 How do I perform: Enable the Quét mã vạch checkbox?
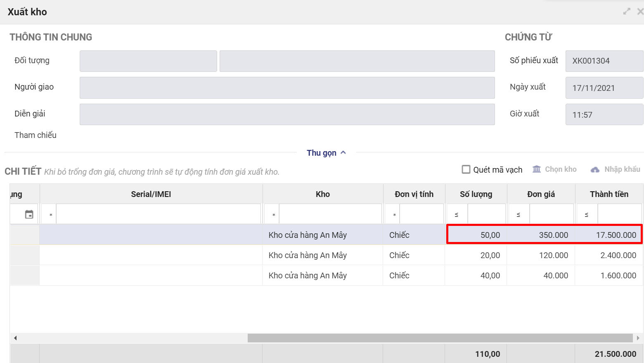[x=466, y=169]
